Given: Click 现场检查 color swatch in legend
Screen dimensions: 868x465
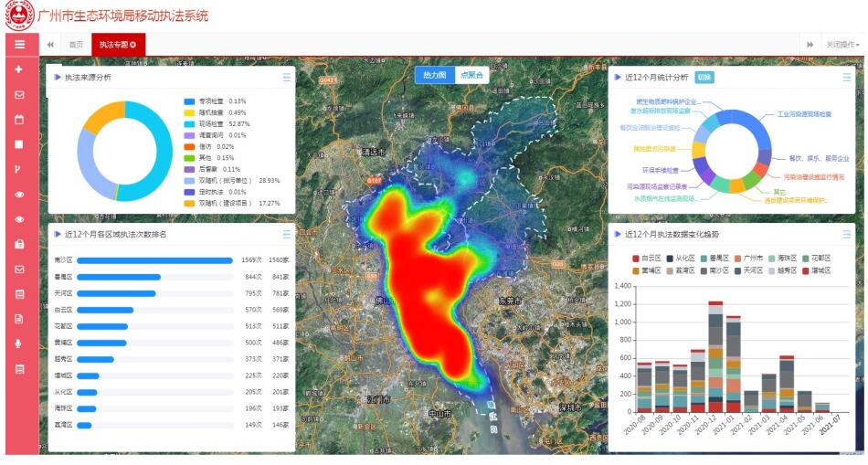Looking at the screenshot, I should [x=189, y=123].
